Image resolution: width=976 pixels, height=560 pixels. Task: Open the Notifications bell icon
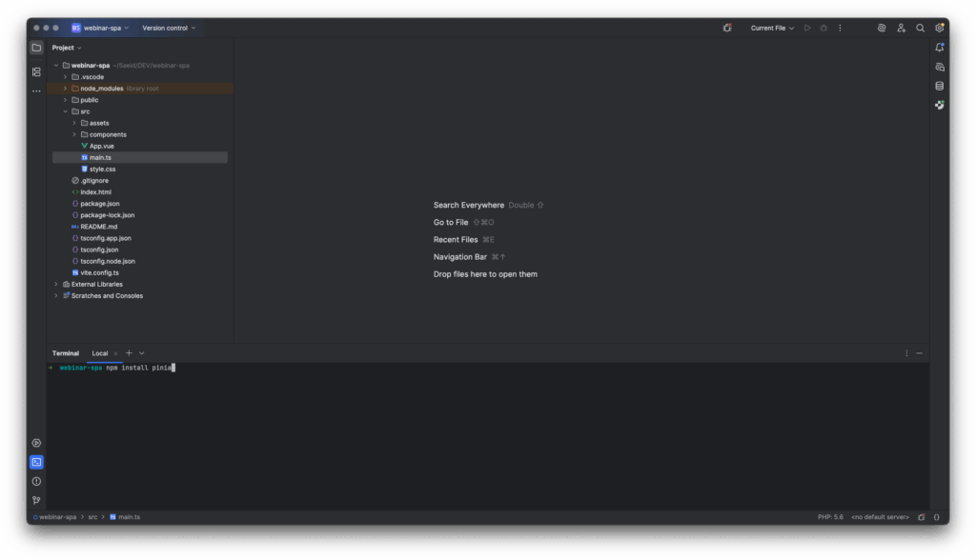point(940,47)
